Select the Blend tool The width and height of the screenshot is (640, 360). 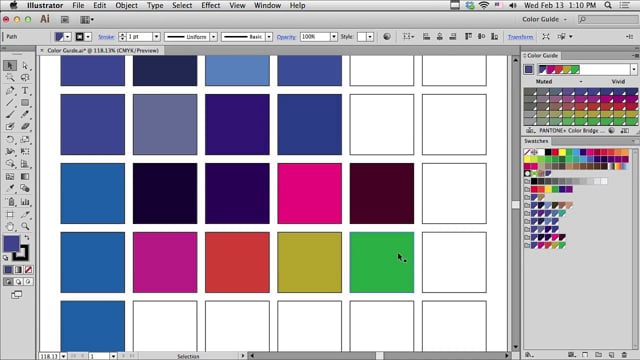(25, 189)
